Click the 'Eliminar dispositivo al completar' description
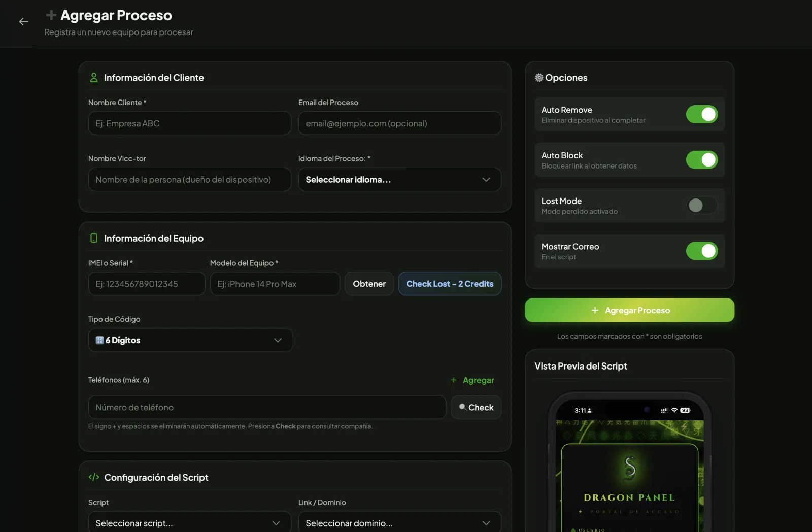Viewport: 812px width, 532px height. pyautogui.click(x=593, y=120)
